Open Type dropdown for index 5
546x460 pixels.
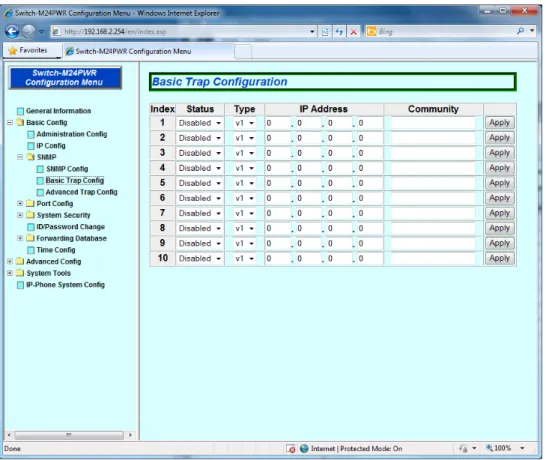click(x=244, y=183)
